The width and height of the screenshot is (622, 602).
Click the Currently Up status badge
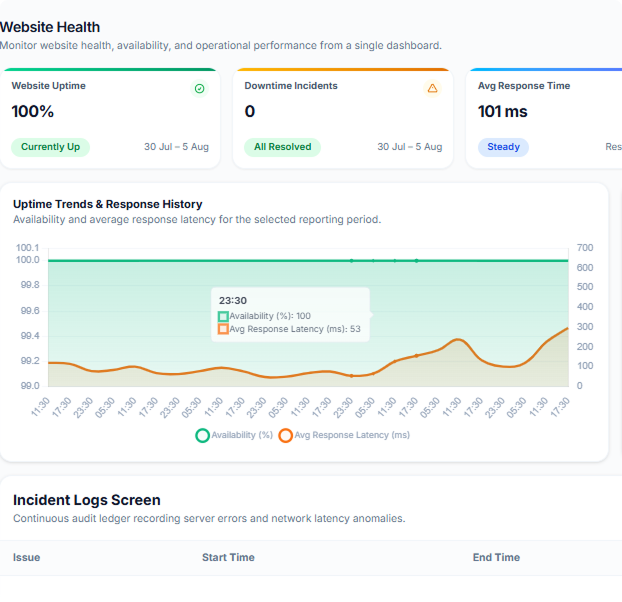click(x=50, y=147)
